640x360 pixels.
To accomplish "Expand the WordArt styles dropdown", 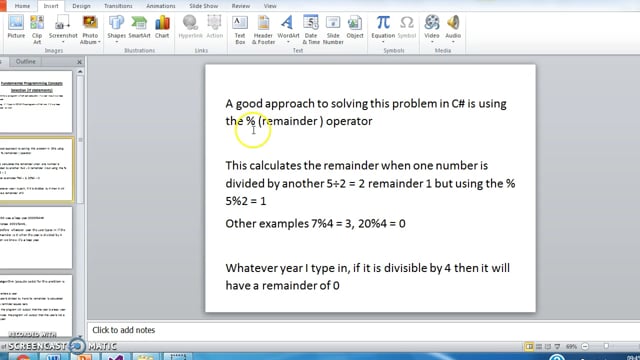I will (x=288, y=42).
